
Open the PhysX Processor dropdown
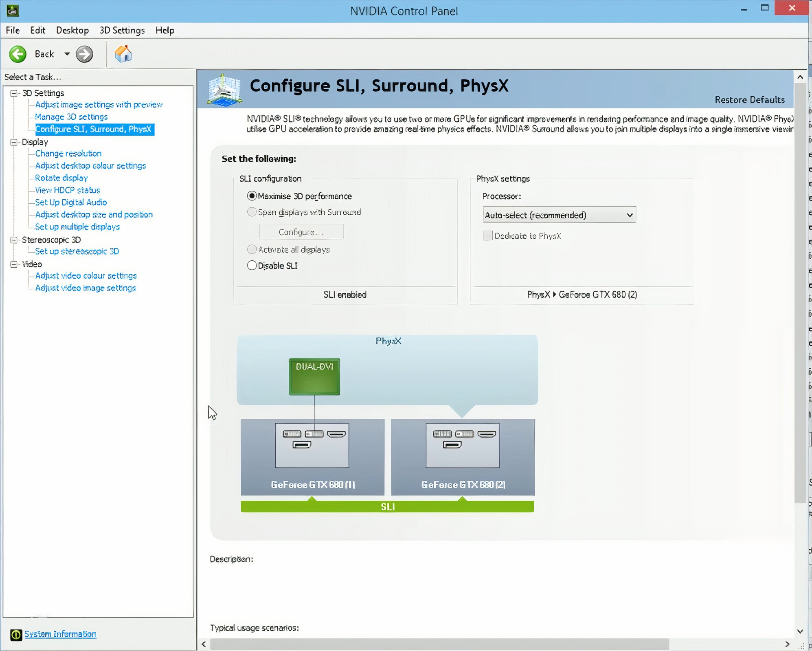[x=559, y=215]
